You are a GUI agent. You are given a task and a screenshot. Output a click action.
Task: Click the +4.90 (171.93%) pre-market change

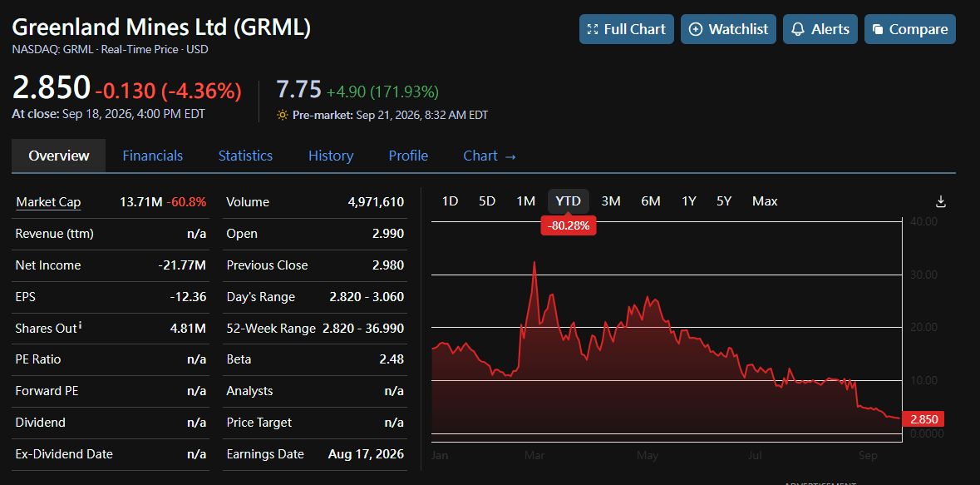tap(382, 92)
